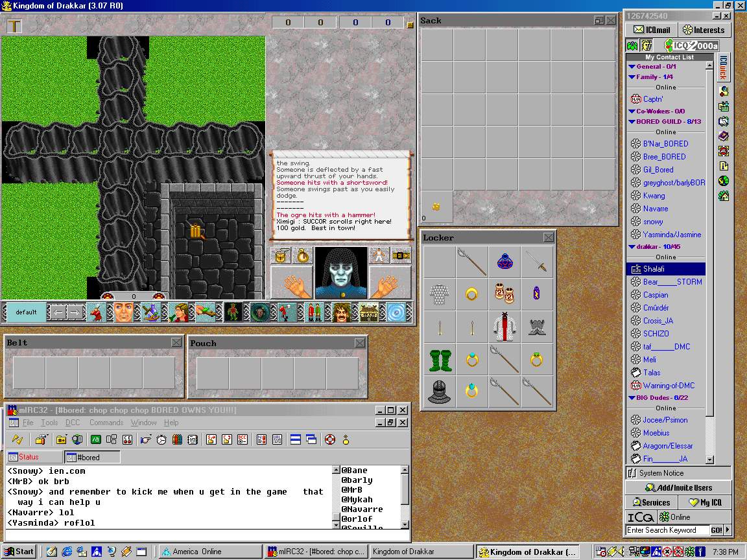Click the mIRC connect lightning bolt icon
747x560 pixels.
click(18, 439)
